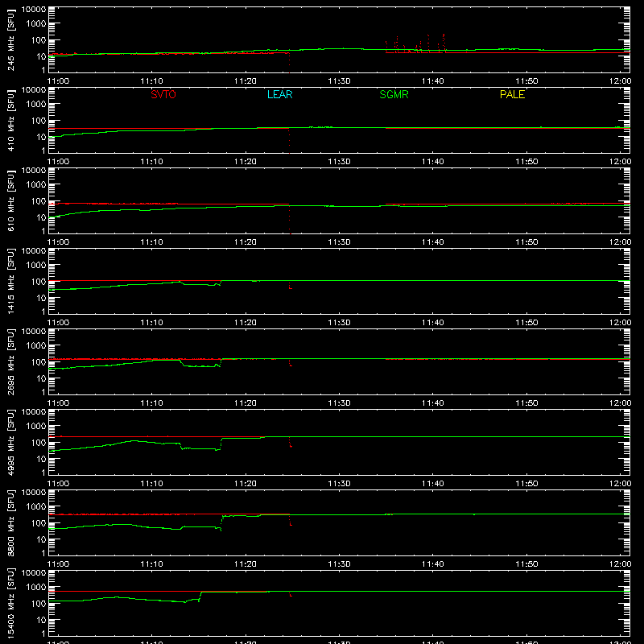Screen dimensions: 644x644
Task: Select the 245 MHz [SFU] axis label
Action: (x=10, y=40)
